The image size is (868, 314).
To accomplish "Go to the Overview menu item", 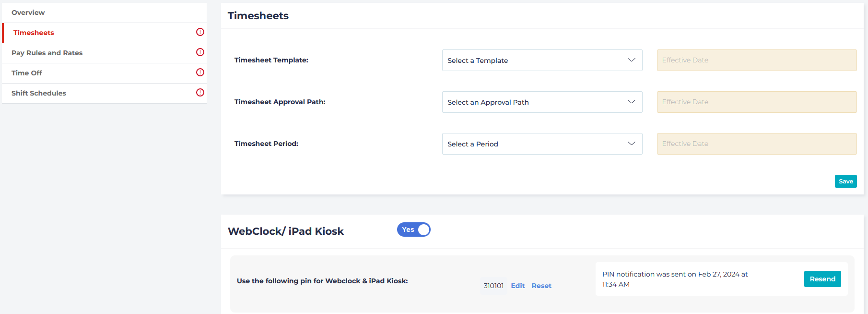I will coord(28,12).
